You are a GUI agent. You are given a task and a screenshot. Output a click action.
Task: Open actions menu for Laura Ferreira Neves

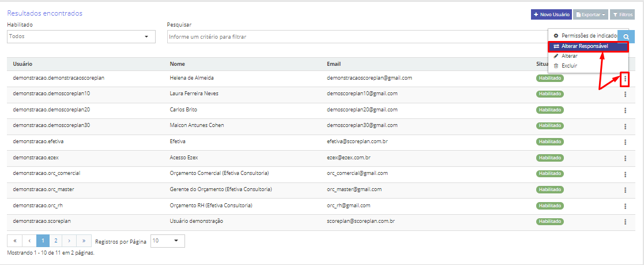625,94
